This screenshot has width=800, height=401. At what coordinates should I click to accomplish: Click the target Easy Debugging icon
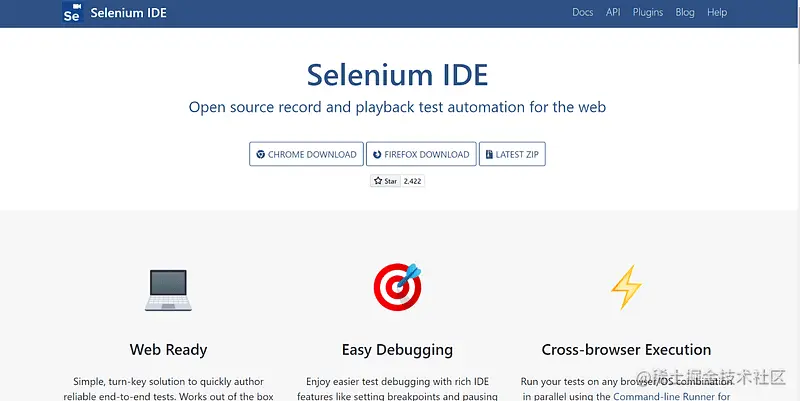point(397,287)
